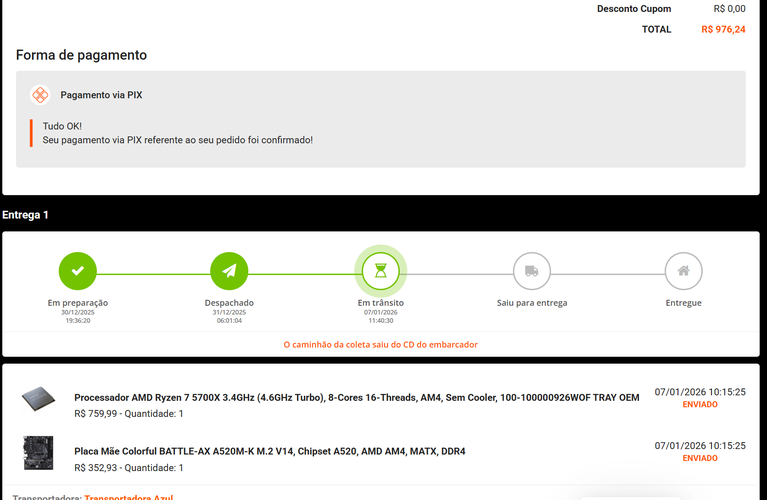
Task: Click 'R$ 759,99 - Quantidade: 1' price line
Action: pos(129,414)
